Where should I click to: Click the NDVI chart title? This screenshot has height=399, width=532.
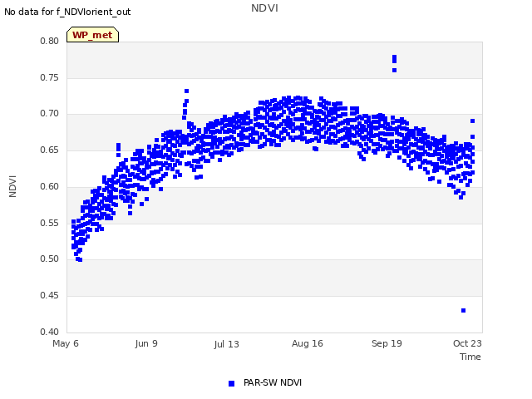[x=264, y=8]
